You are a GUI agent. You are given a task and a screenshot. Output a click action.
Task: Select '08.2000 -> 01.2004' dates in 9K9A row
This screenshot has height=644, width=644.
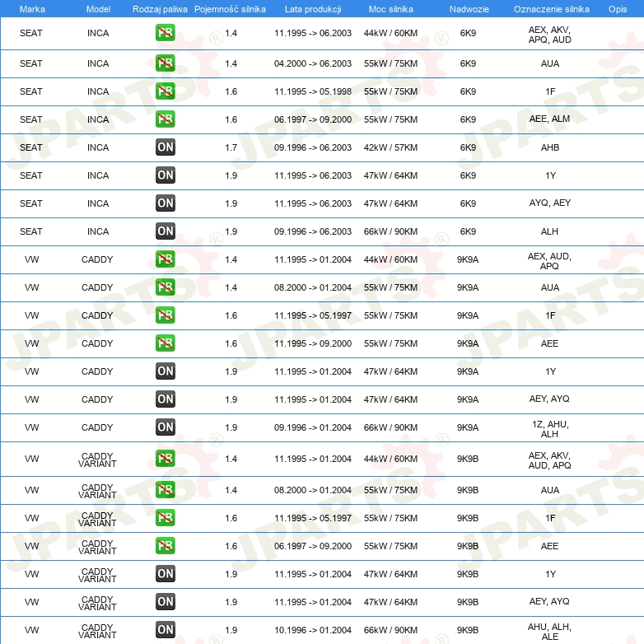313,287
